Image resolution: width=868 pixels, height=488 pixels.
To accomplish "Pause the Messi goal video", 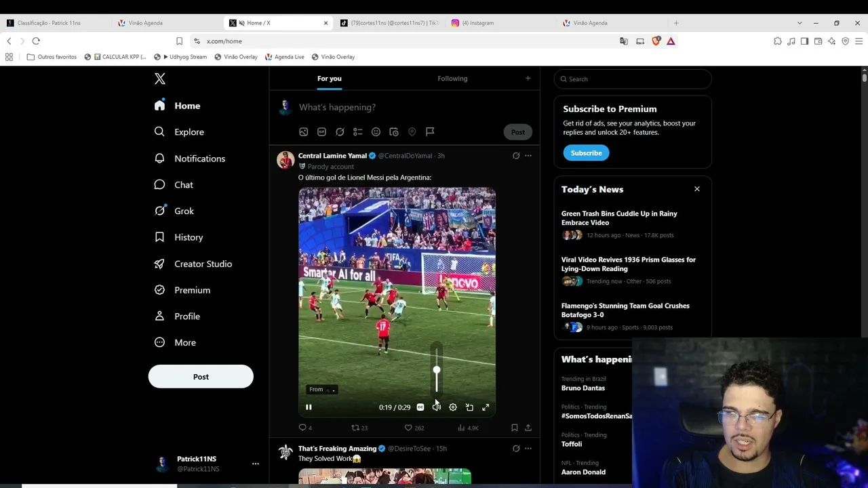I will tap(309, 407).
